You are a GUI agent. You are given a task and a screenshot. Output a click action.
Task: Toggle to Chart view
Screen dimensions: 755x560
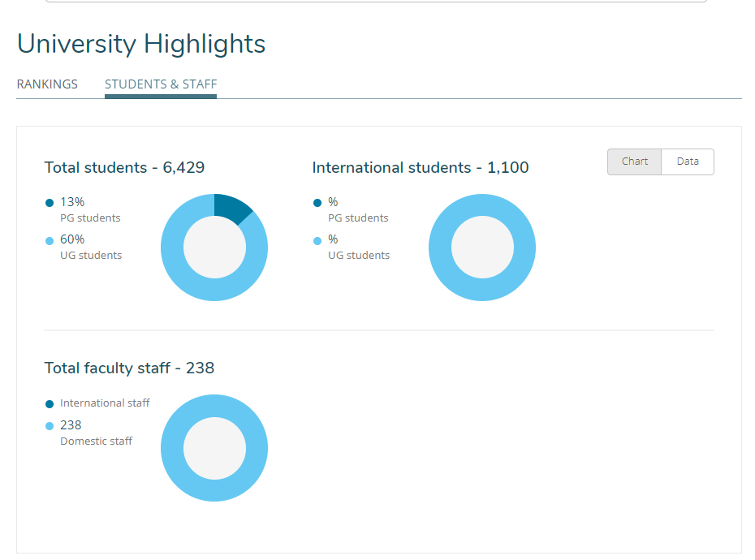pyautogui.click(x=634, y=162)
